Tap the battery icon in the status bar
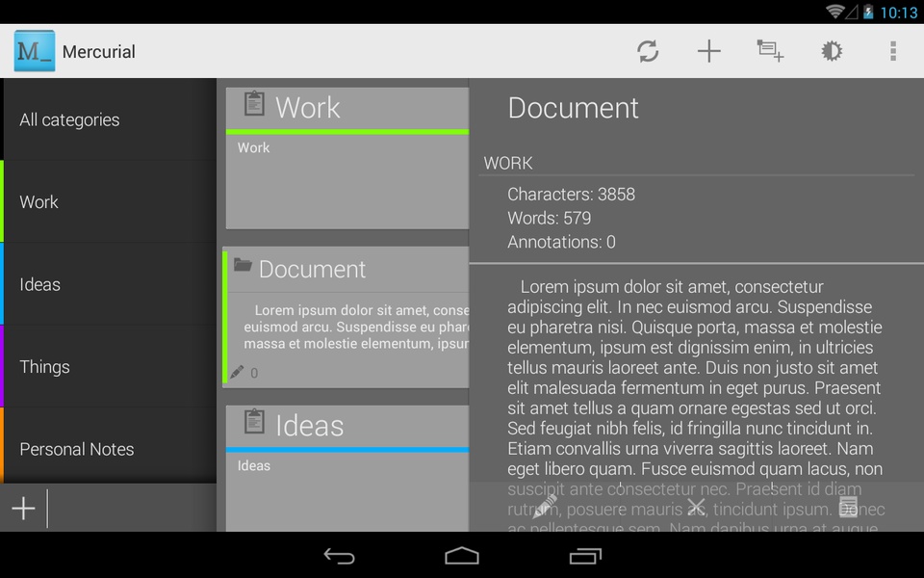Viewport: 924px width, 578px height. pyautogui.click(x=868, y=12)
